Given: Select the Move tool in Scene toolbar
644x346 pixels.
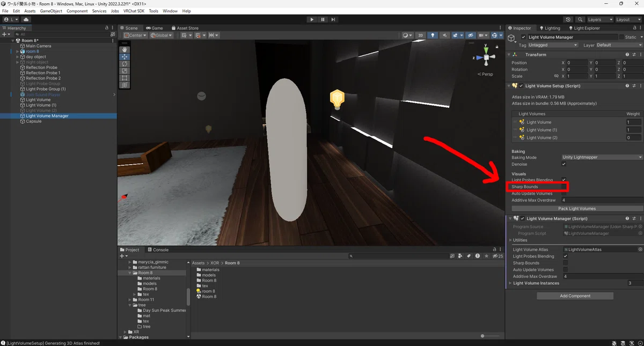Looking at the screenshot, I should coord(125,57).
